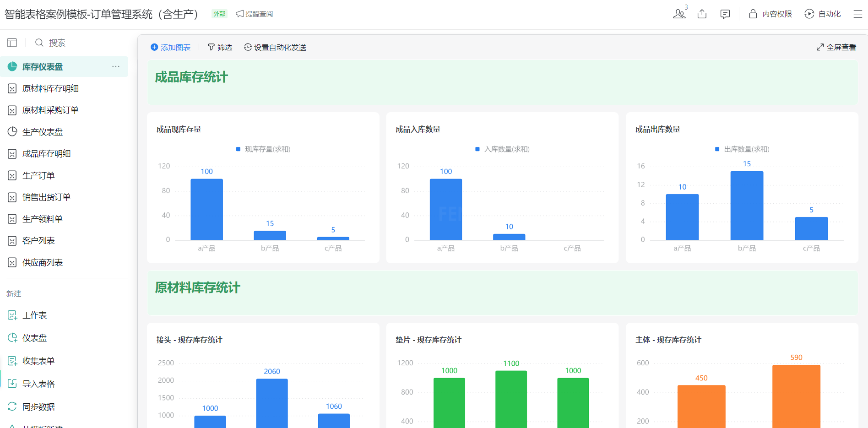Click 库存仪表盘 pie chart icon
Screen dimensions: 868x428
click(x=12, y=66)
